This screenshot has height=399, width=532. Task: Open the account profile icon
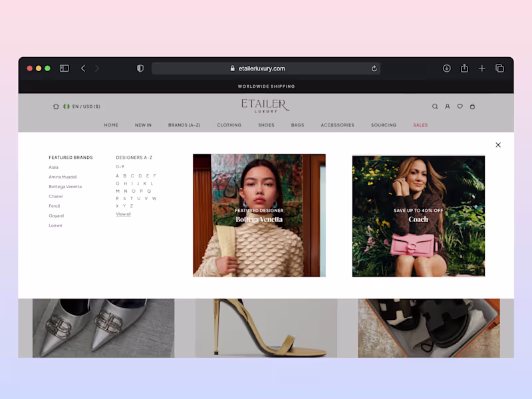click(448, 106)
